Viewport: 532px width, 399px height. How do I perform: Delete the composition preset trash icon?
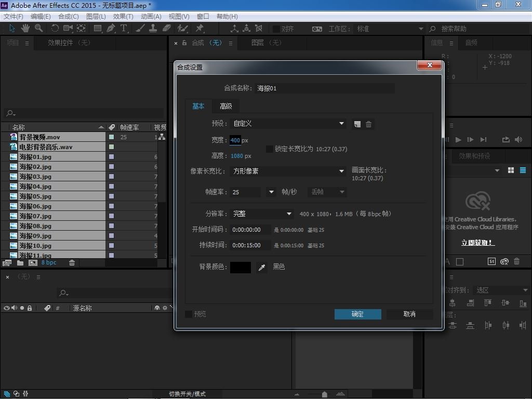[x=368, y=124]
